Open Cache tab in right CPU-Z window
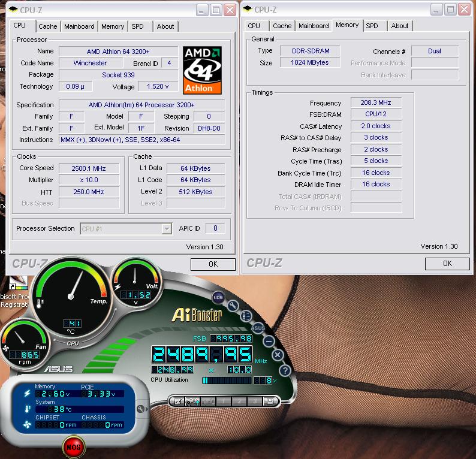 tap(282, 26)
